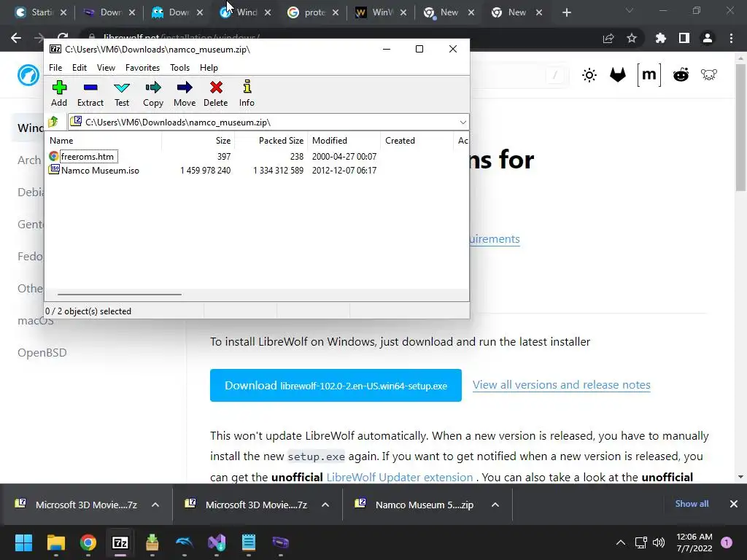Toggle Chrome side panel icon

(x=684, y=38)
